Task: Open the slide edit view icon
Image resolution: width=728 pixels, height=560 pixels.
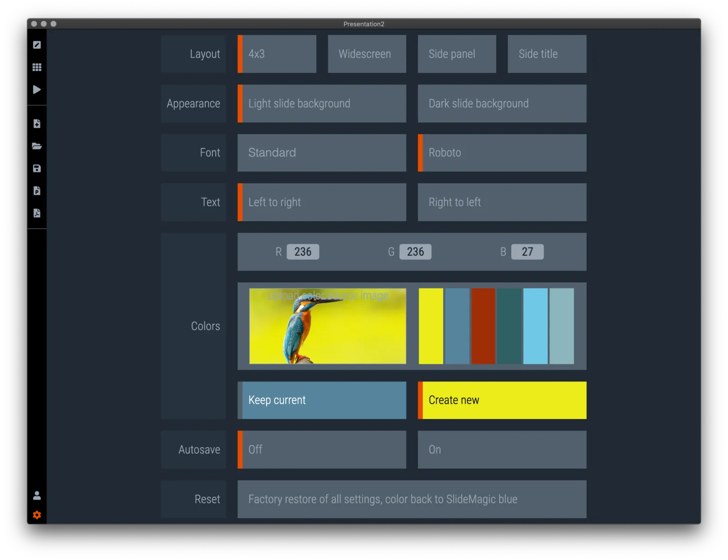Action: [37, 45]
